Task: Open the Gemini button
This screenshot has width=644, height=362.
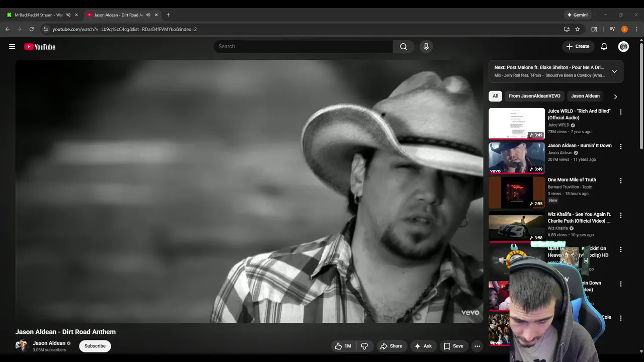Action: coord(577,15)
